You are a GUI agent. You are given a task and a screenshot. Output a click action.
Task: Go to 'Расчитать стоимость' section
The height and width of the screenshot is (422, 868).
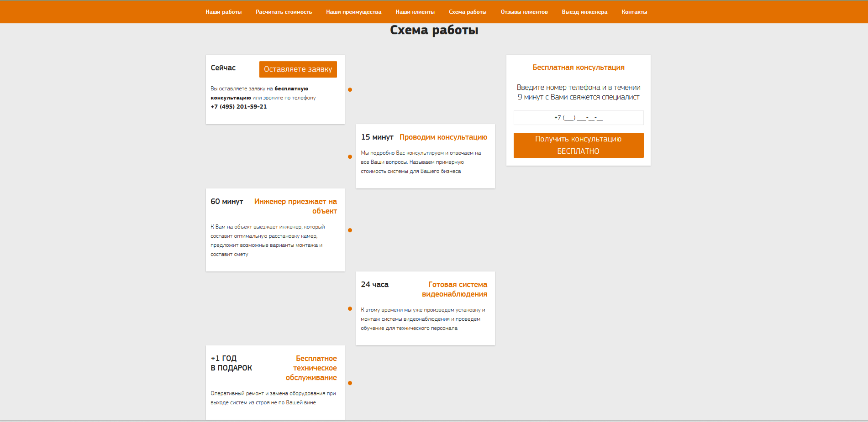284,12
